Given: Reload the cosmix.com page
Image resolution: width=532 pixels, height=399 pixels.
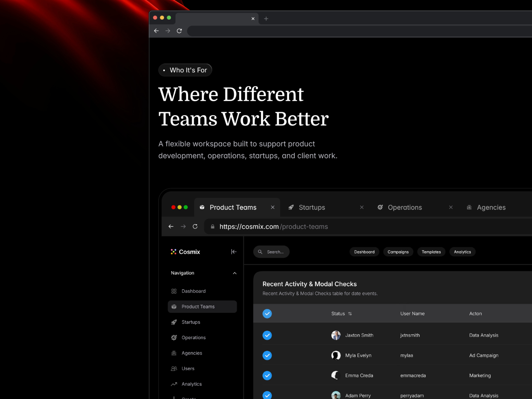Looking at the screenshot, I should coord(195,226).
